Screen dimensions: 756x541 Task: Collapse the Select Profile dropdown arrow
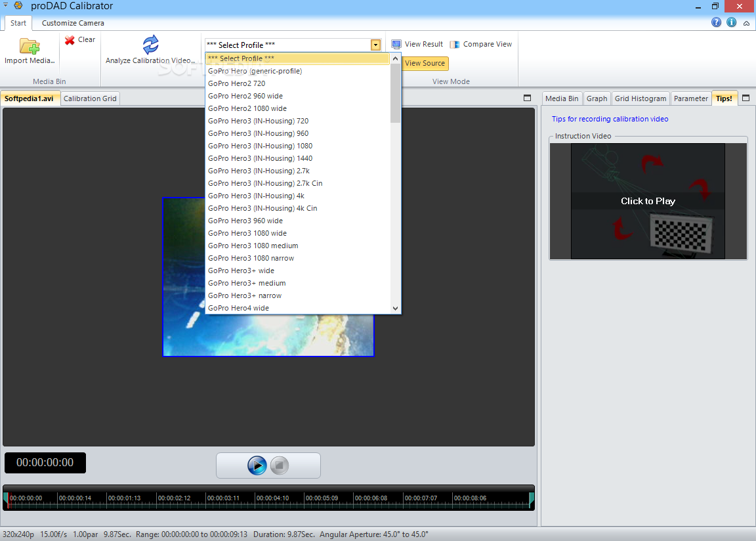click(375, 45)
